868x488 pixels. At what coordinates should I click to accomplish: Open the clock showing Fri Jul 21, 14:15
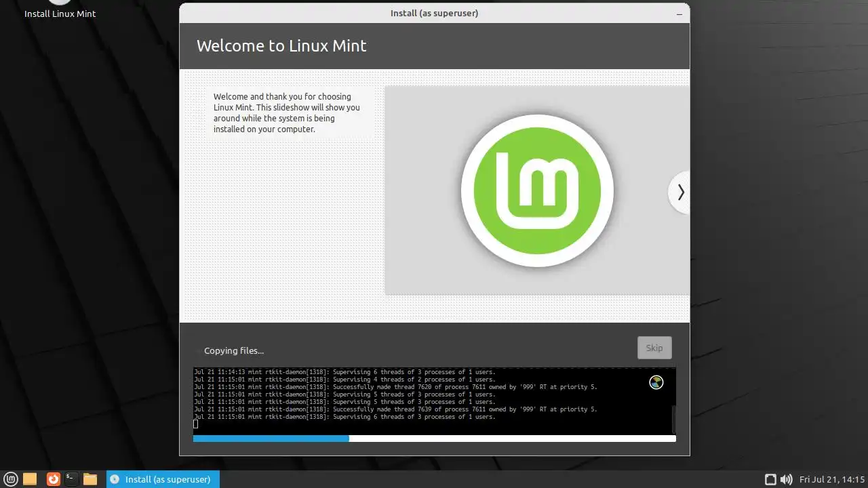point(832,479)
